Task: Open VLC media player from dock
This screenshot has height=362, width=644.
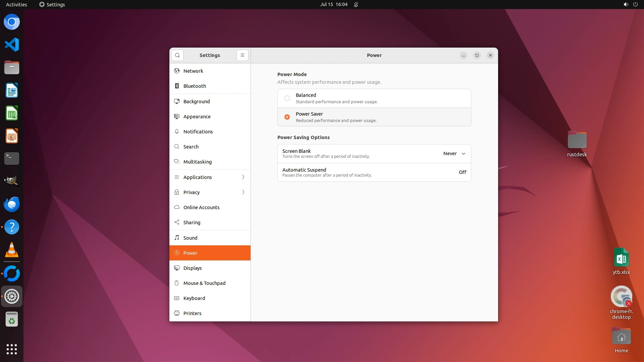Action: point(12,250)
